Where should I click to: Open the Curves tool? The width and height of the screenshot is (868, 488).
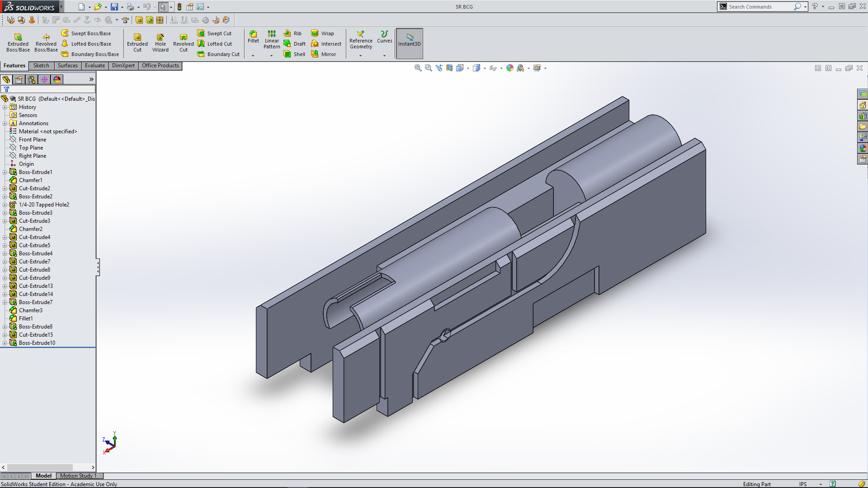(x=385, y=37)
